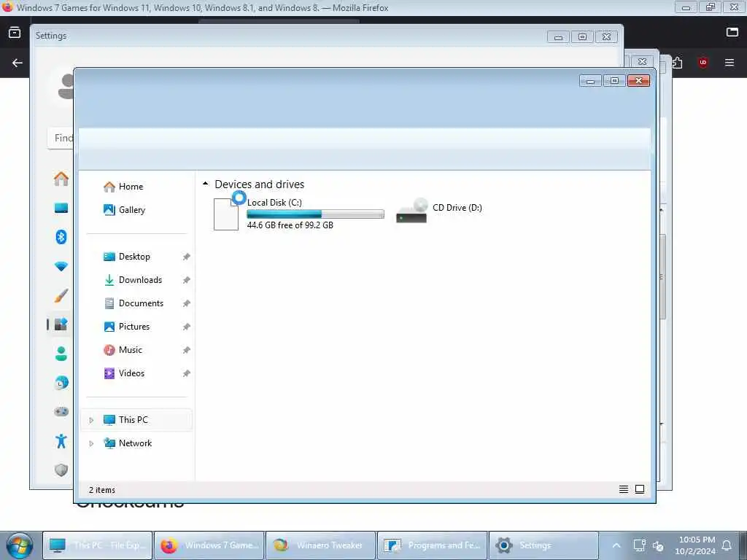Switch to Programs and Features taskbar button
Viewport: 747px width, 560px height.
click(x=432, y=545)
